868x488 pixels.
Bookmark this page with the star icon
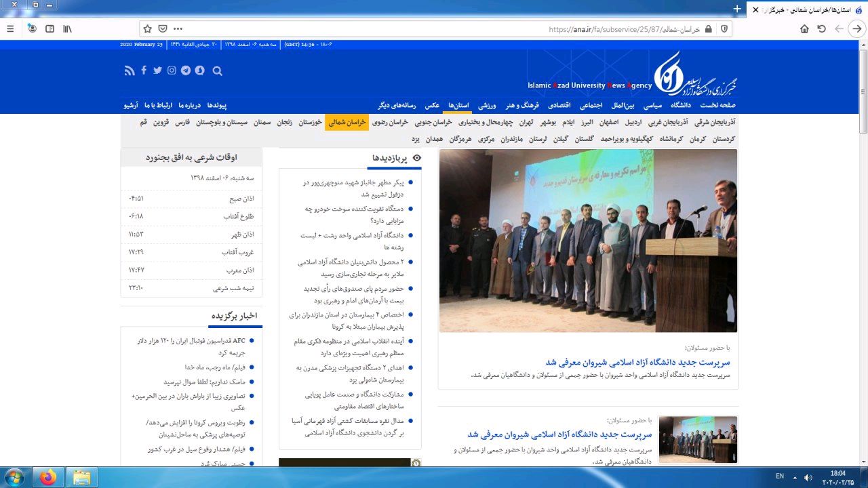[x=147, y=28]
